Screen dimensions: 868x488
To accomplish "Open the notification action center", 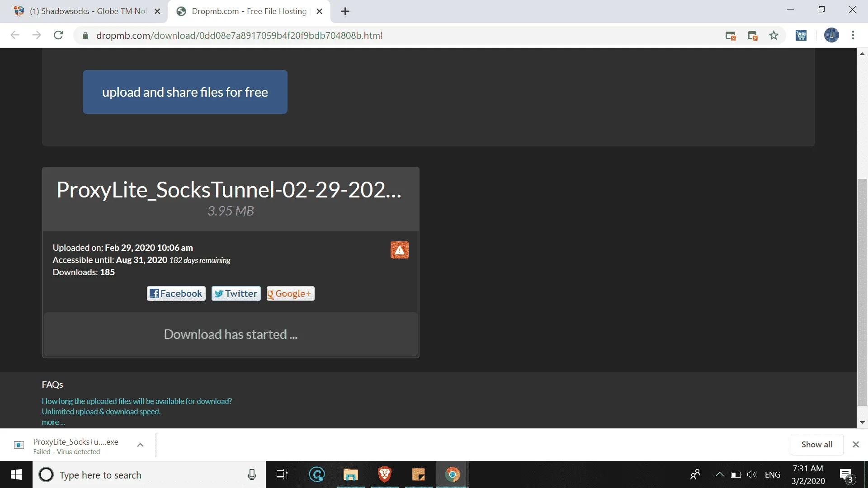I will click(x=847, y=475).
